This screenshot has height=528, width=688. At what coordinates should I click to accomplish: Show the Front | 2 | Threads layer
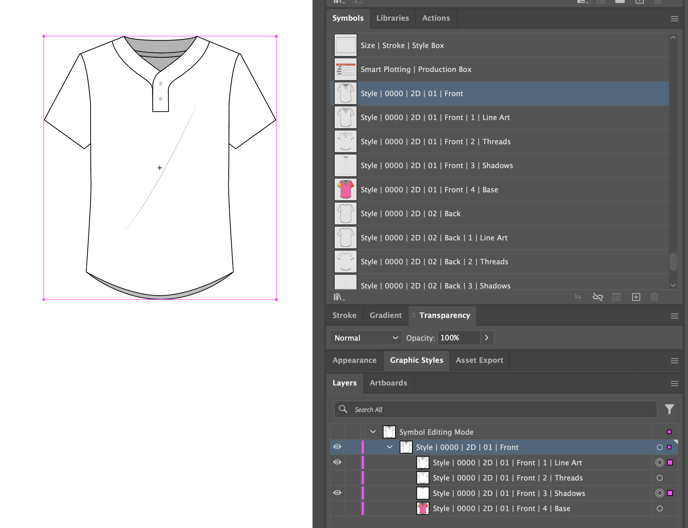tap(337, 478)
